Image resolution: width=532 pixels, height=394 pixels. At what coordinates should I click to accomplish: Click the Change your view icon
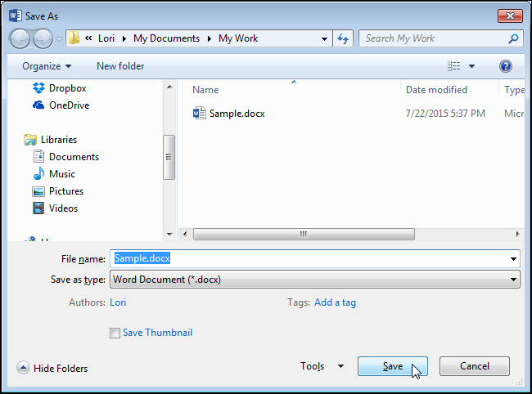click(x=454, y=66)
